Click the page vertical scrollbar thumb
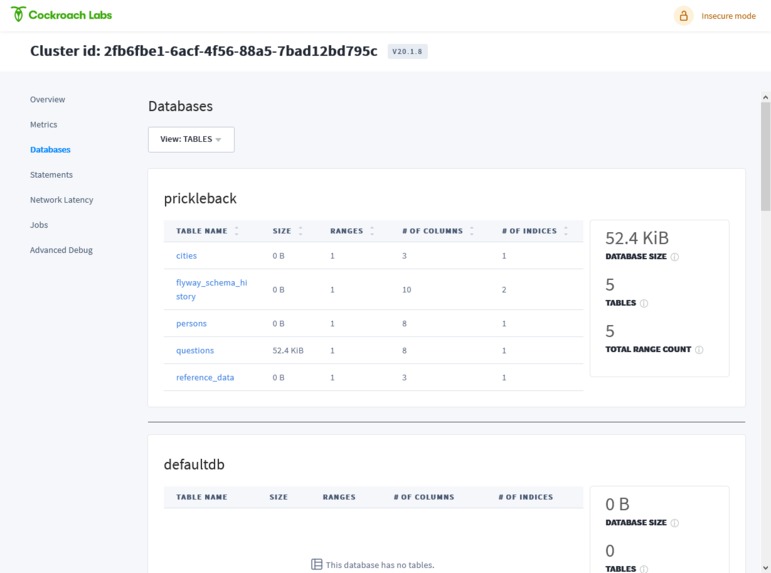Viewport: 771px width, 573px height. 765,157
